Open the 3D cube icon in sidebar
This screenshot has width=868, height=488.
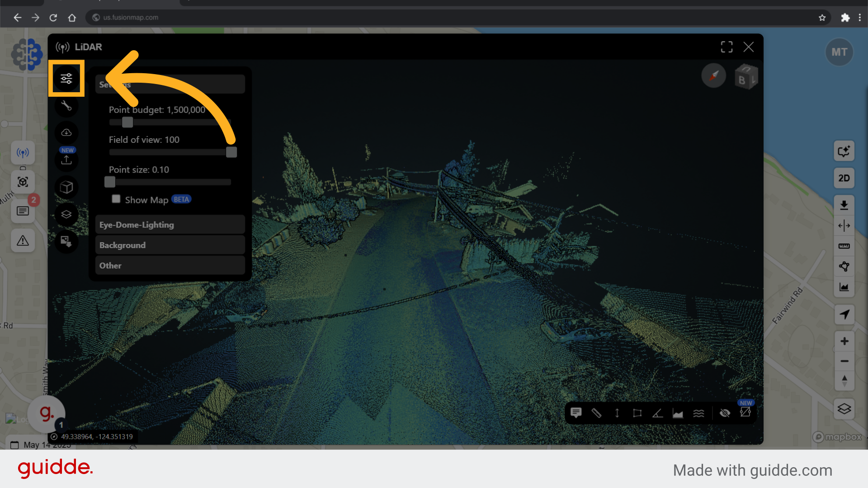tap(66, 187)
